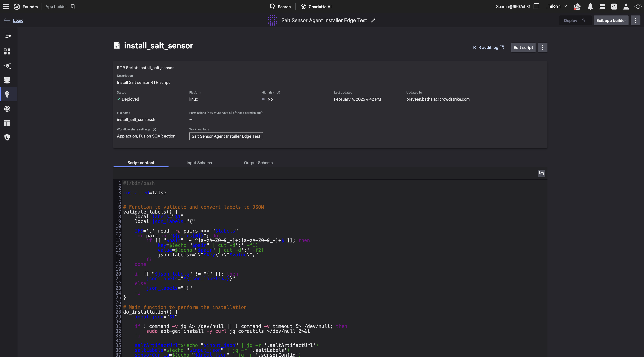Click the High risk info icon
The height and width of the screenshot is (357, 644).
[278, 92]
